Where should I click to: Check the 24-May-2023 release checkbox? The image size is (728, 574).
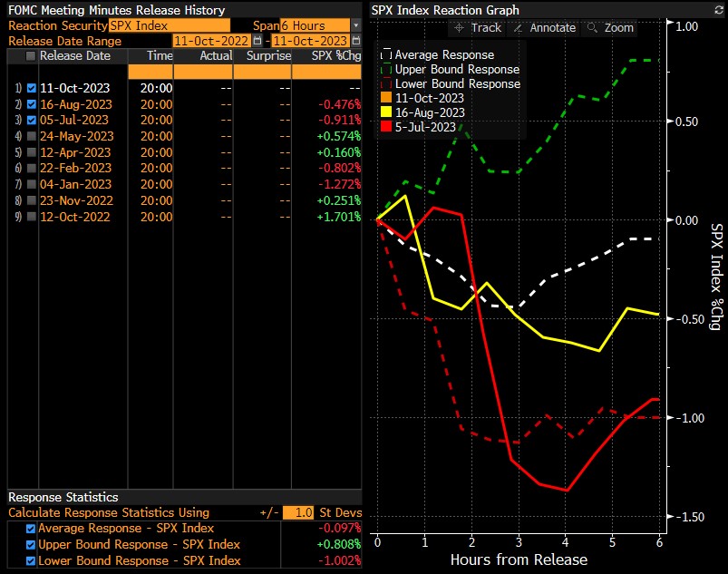[32, 136]
